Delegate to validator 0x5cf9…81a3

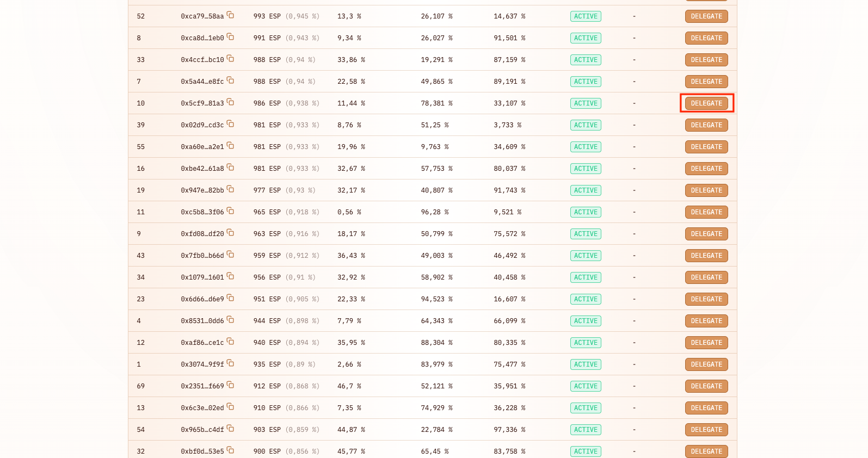point(706,103)
